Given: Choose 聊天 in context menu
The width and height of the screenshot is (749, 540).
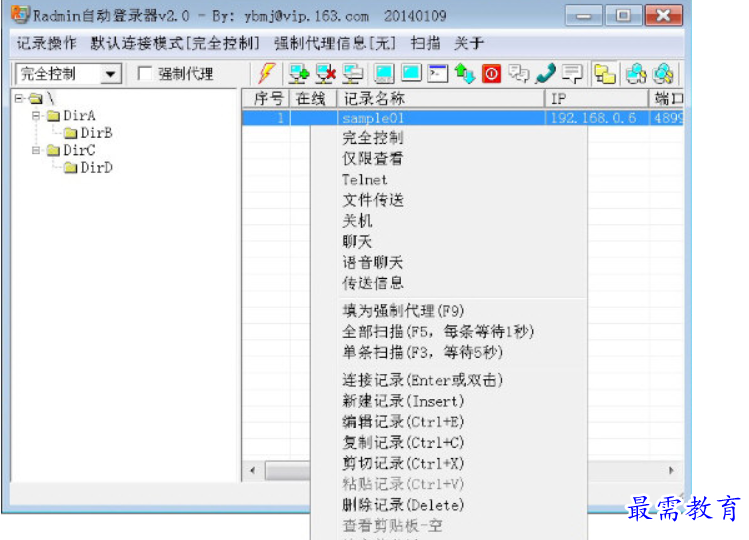Looking at the screenshot, I should 449,242.
